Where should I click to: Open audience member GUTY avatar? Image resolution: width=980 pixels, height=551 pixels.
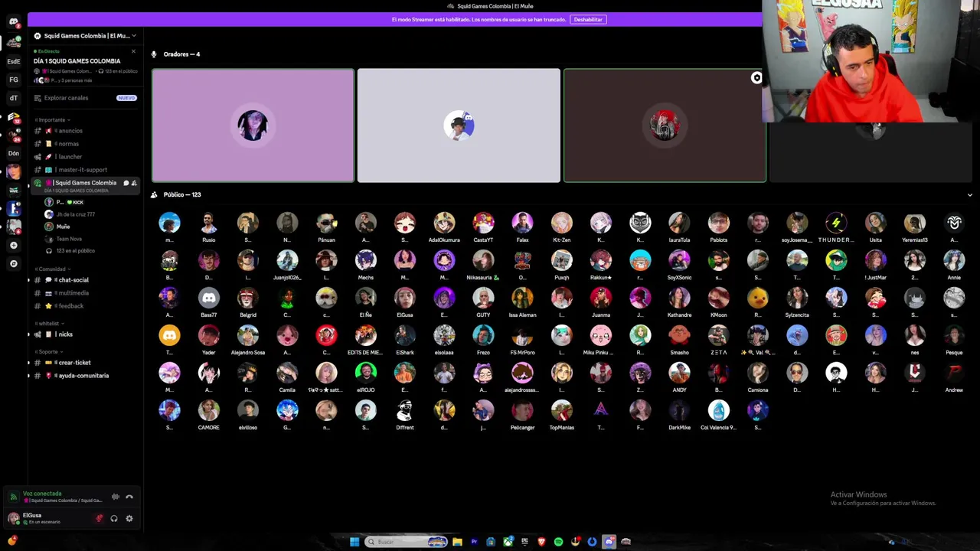[x=483, y=298]
